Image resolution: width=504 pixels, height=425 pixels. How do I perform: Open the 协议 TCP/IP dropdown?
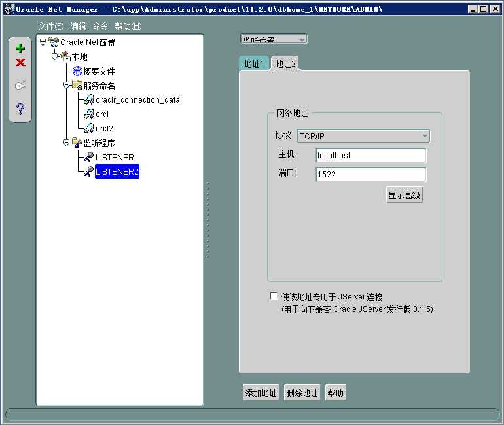point(363,136)
